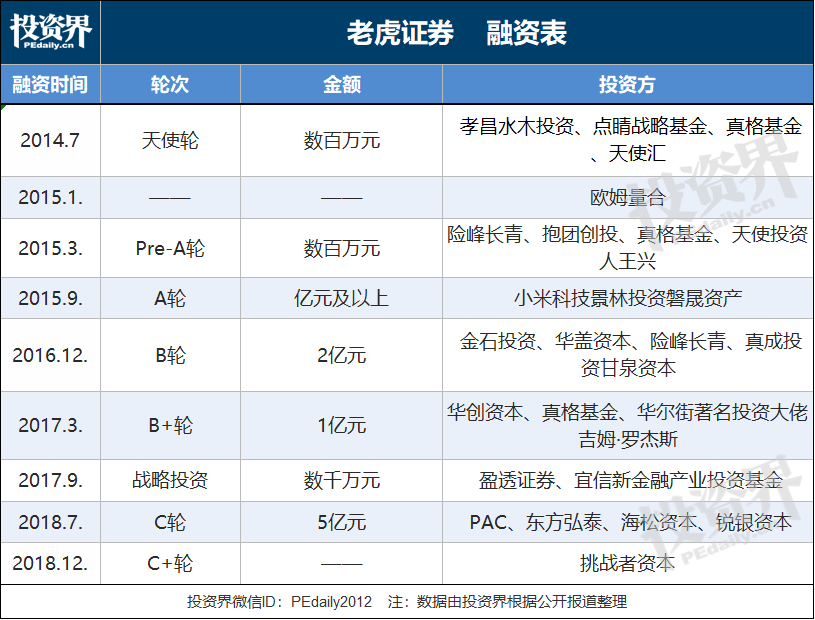Image resolution: width=815 pixels, height=620 pixels.
Task: Click the Pre-A轮 round cell
Action: (x=170, y=248)
